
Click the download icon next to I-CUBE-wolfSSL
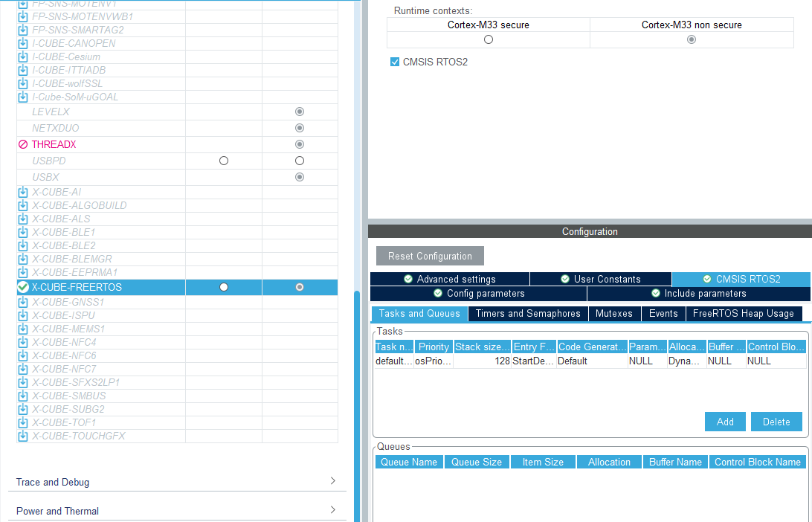(x=22, y=83)
